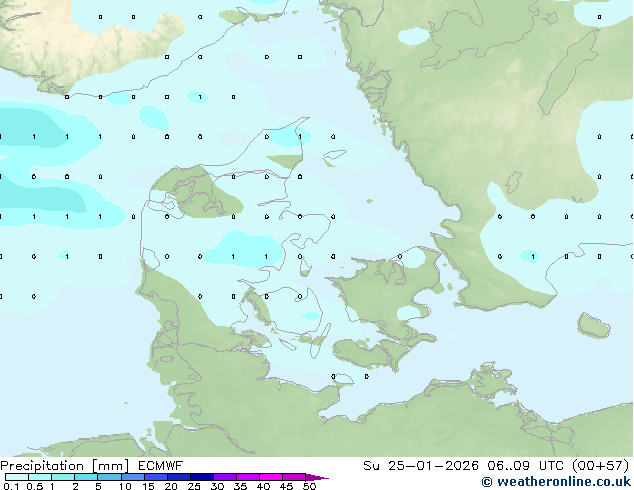Select the 25–30 mm dark navy swatch
This screenshot has height=490, width=634.
tap(201, 477)
